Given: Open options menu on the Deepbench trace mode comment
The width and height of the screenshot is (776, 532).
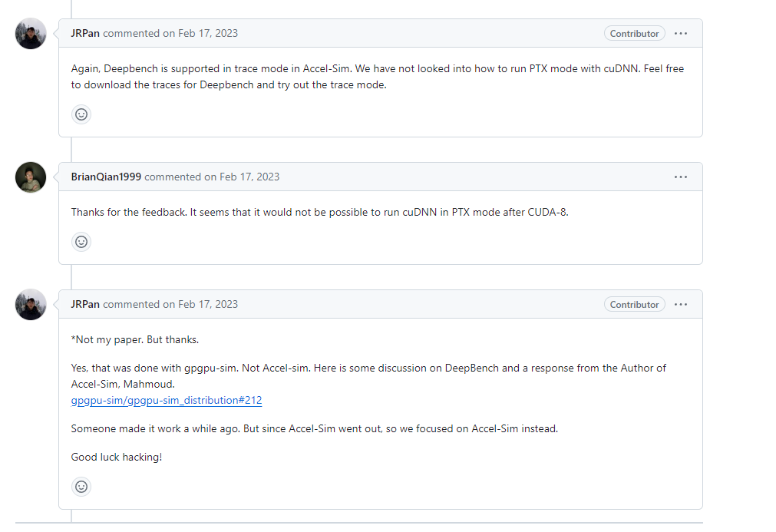Looking at the screenshot, I should pos(681,34).
